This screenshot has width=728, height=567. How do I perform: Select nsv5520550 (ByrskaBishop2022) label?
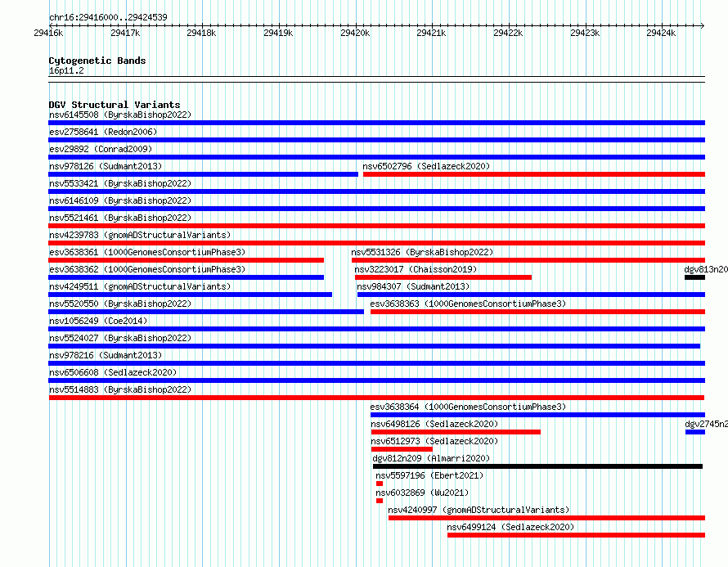[120, 304]
